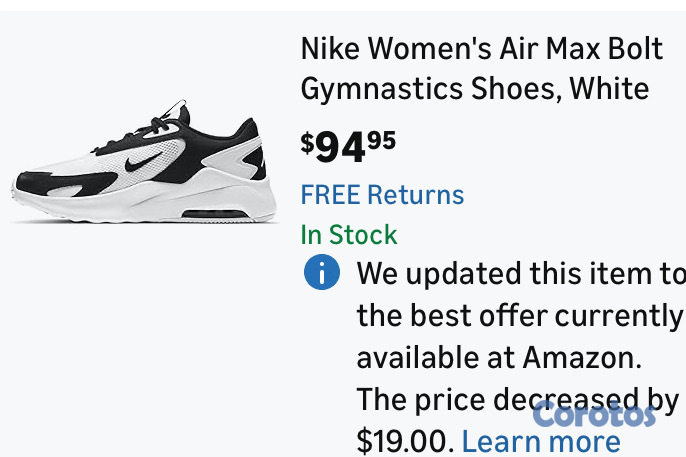Click the In Stock status text

[x=349, y=234]
